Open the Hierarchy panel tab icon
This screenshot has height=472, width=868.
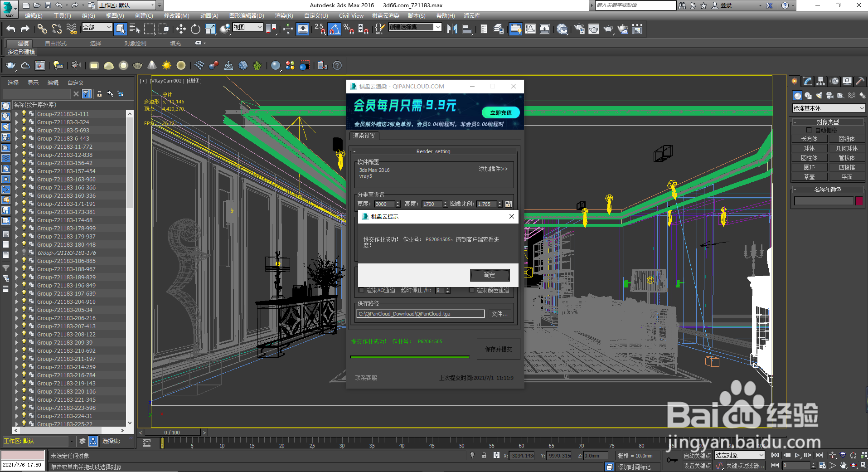(x=821, y=81)
